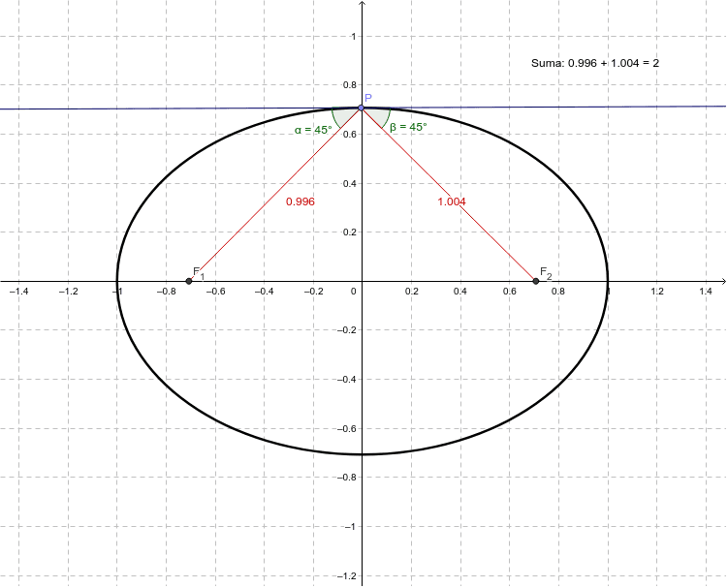The height and width of the screenshot is (588, 728).
Task: Click the x-axis tick label −1.4
Action: coord(19,291)
